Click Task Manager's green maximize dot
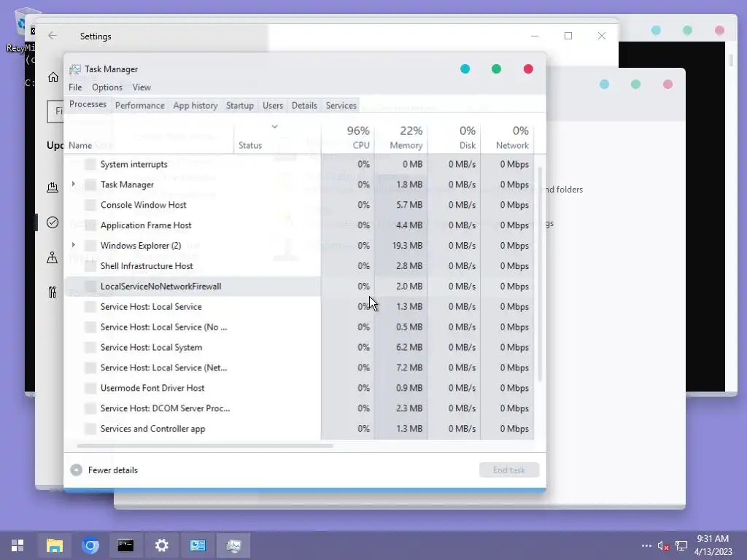The image size is (747, 560). 496,69
